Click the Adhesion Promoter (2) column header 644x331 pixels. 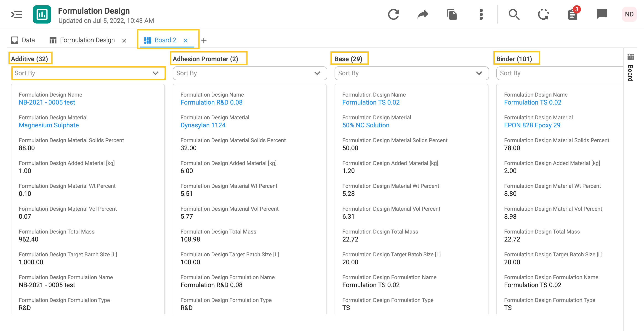[x=205, y=59]
